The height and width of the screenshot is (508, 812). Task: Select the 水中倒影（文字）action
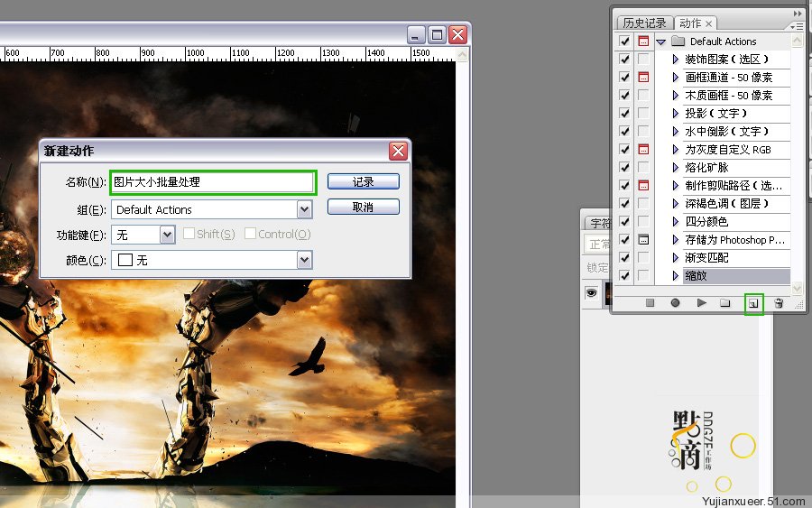click(736, 132)
